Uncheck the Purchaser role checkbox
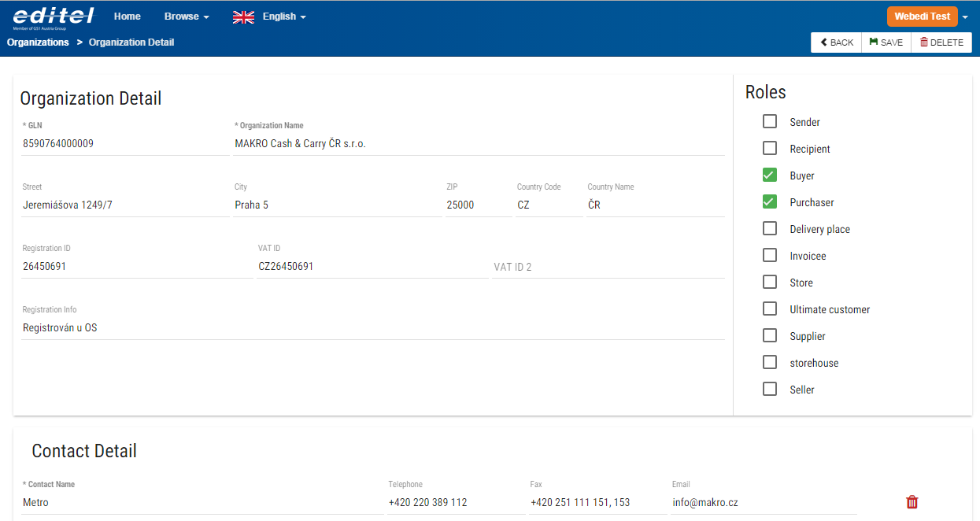The height and width of the screenshot is (521, 980). point(770,201)
